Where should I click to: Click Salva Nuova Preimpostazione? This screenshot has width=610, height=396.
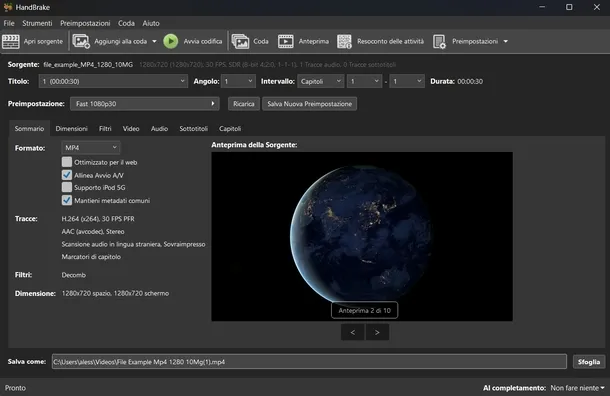pyautogui.click(x=310, y=104)
